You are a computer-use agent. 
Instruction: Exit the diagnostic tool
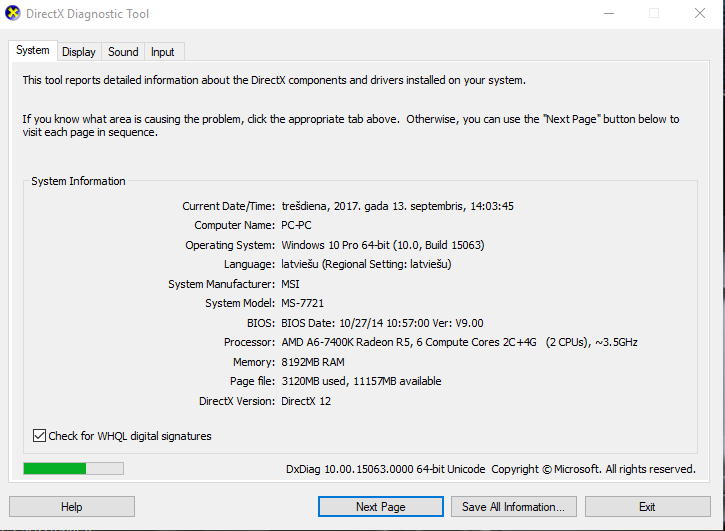(647, 506)
